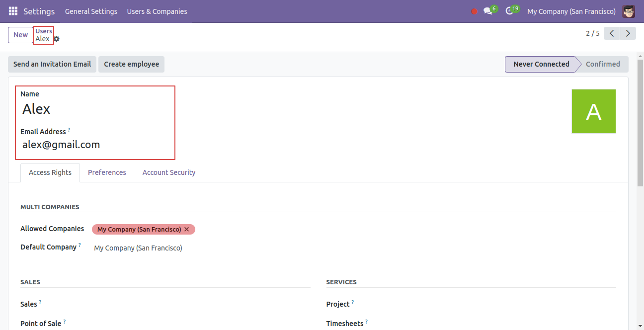Switch to the Preferences tab

click(x=107, y=172)
